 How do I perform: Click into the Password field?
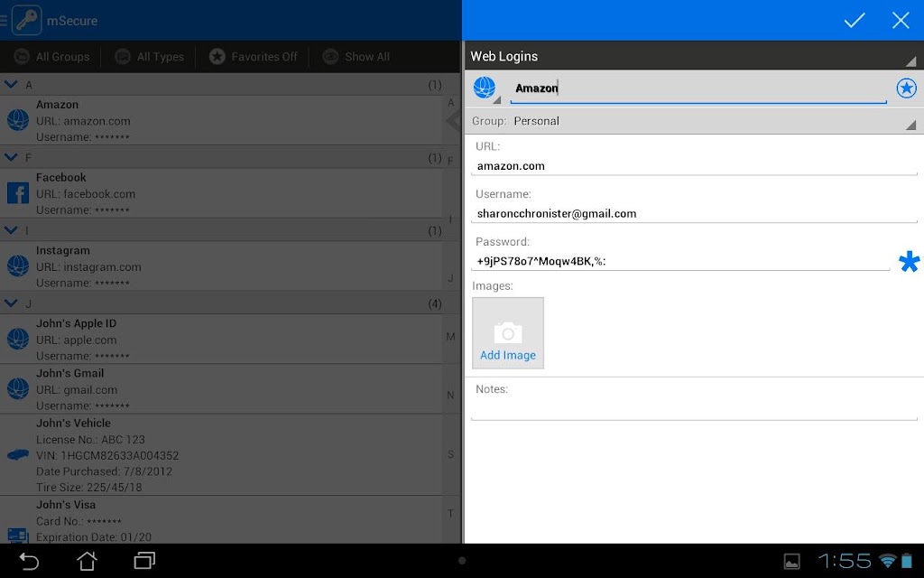point(680,261)
